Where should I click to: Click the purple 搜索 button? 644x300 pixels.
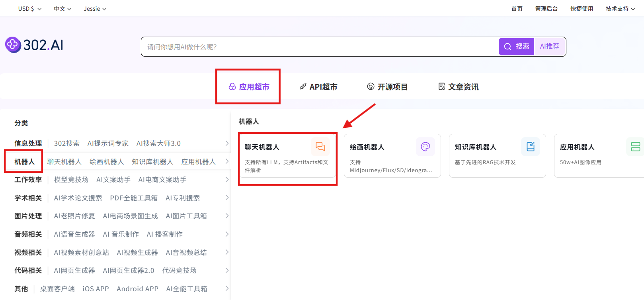coord(516,47)
